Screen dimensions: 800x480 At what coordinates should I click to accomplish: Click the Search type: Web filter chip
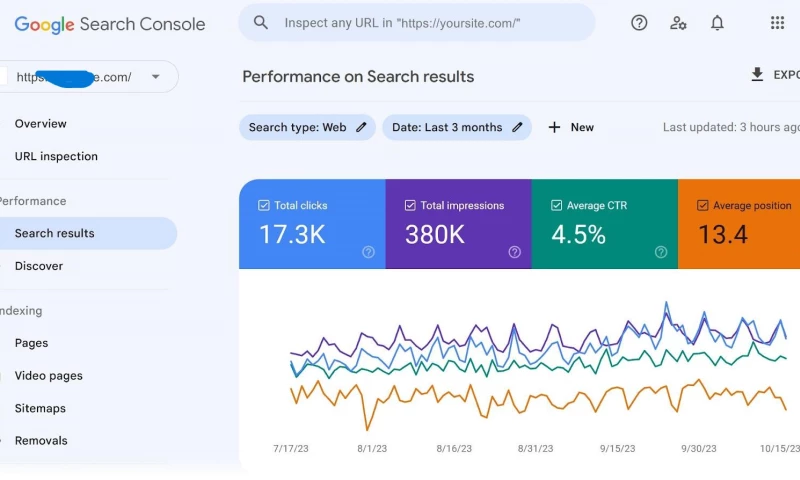click(307, 128)
